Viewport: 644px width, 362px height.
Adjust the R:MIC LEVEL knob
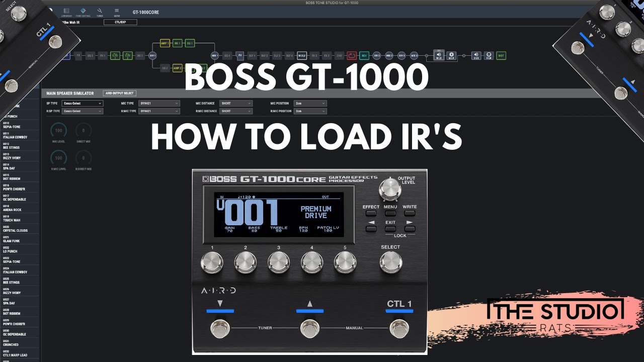pos(59,158)
